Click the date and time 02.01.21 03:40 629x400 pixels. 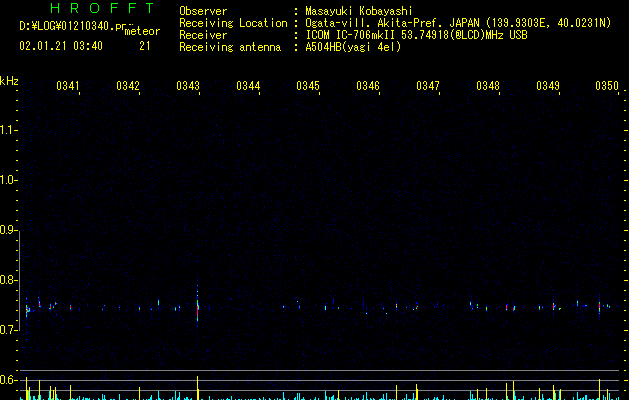(x=61, y=46)
